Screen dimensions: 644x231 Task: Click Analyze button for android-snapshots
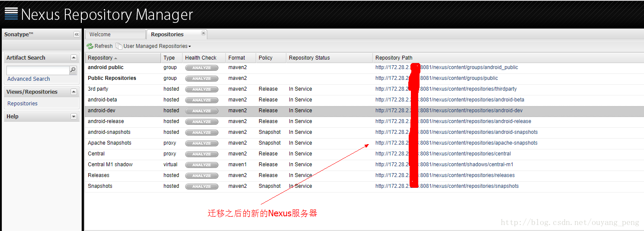pyautogui.click(x=202, y=133)
